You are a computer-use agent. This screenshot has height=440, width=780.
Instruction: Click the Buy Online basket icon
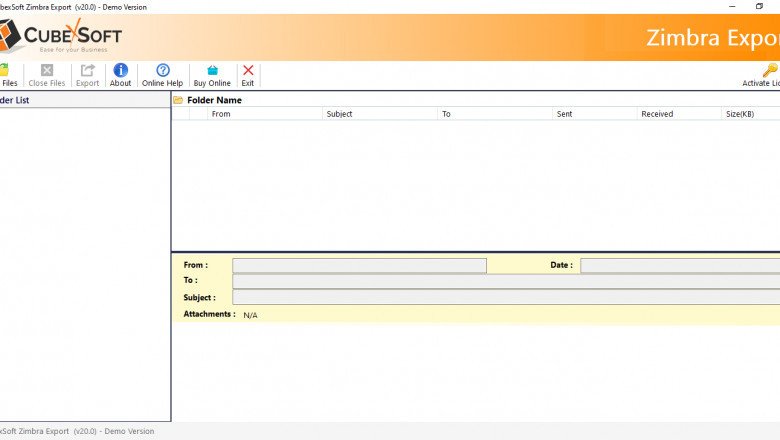click(x=212, y=70)
